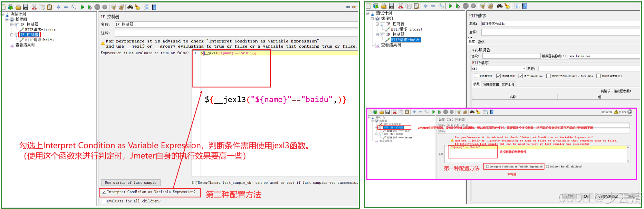Click green Start icon in right window toolbar

[450, 6]
